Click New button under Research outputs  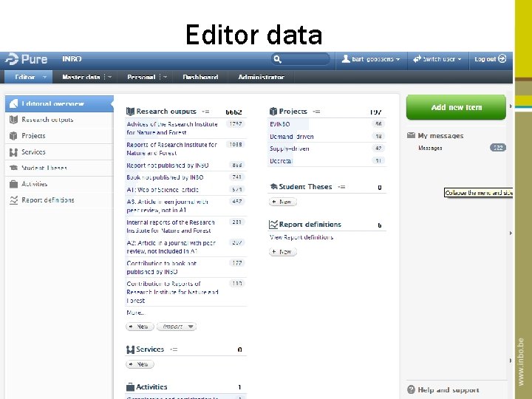point(140,327)
